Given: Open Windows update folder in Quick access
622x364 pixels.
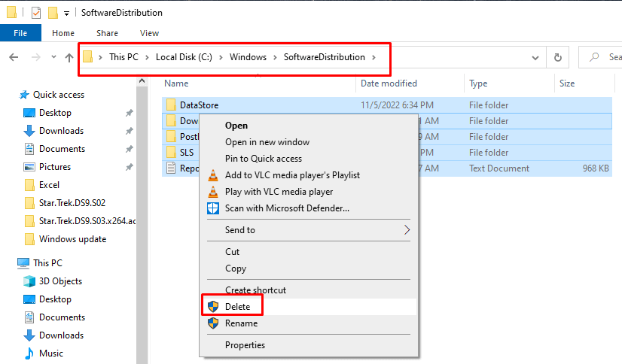Looking at the screenshot, I should pyautogui.click(x=72, y=239).
